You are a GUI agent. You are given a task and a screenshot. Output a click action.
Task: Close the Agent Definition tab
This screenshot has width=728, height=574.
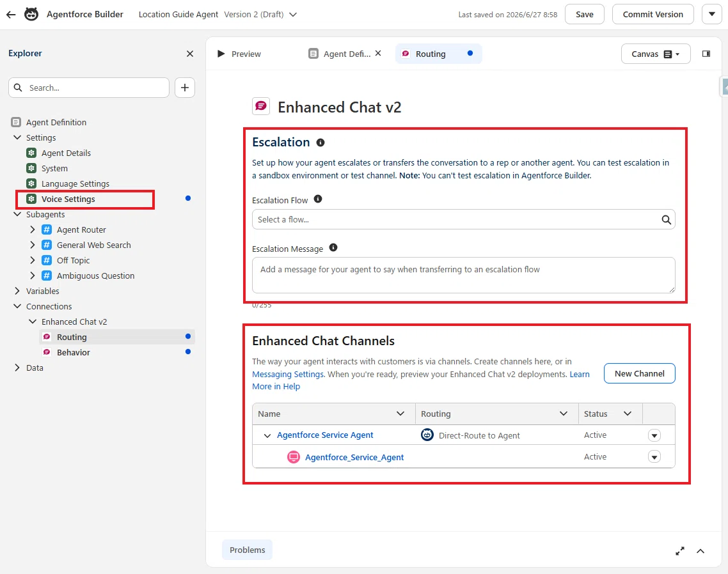click(x=378, y=53)
